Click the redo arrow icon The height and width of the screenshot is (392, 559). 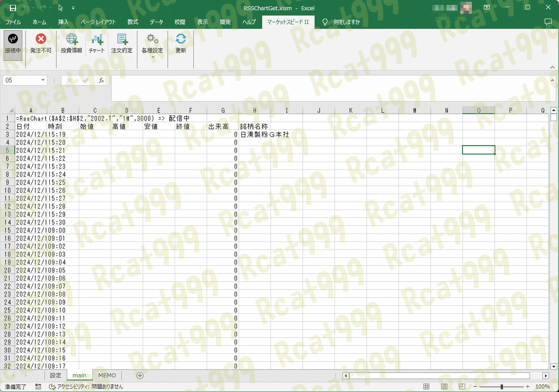pos(43,8)
